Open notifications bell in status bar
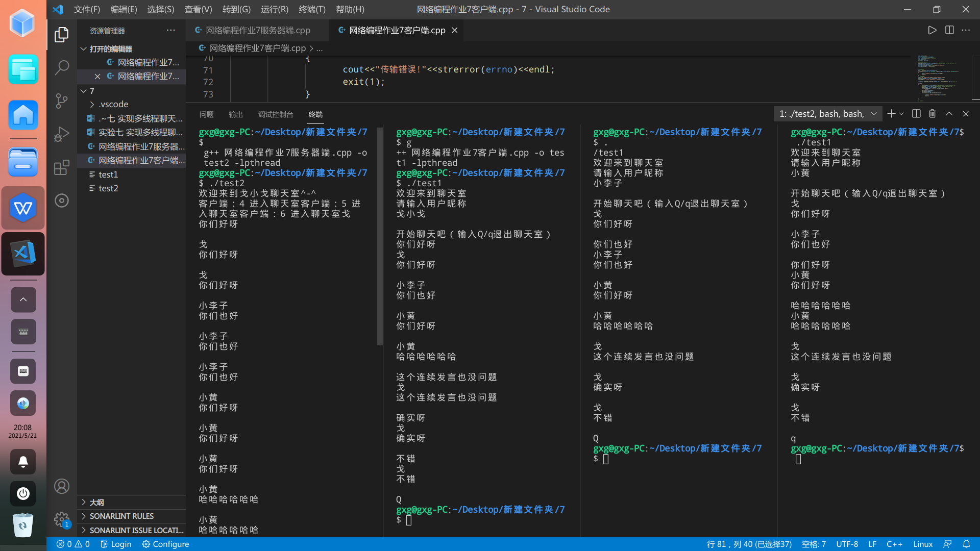Screen dimensions: 980x551 pos(966,544)
